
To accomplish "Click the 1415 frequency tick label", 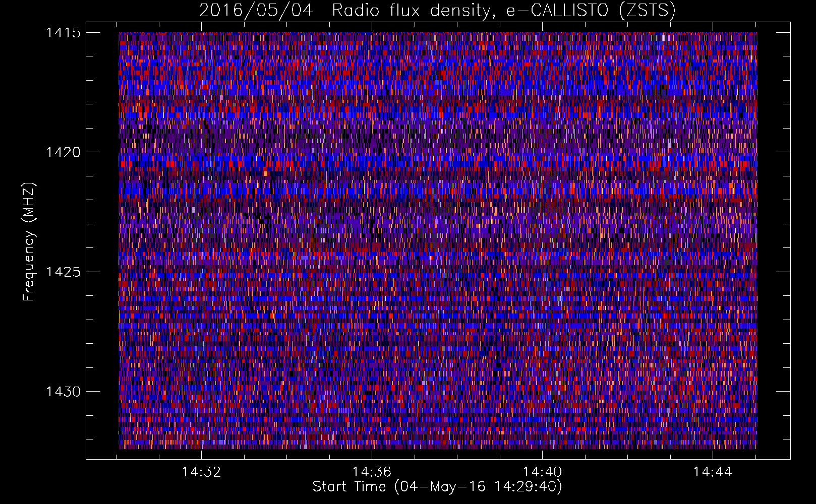I will [x=64, y=33].
